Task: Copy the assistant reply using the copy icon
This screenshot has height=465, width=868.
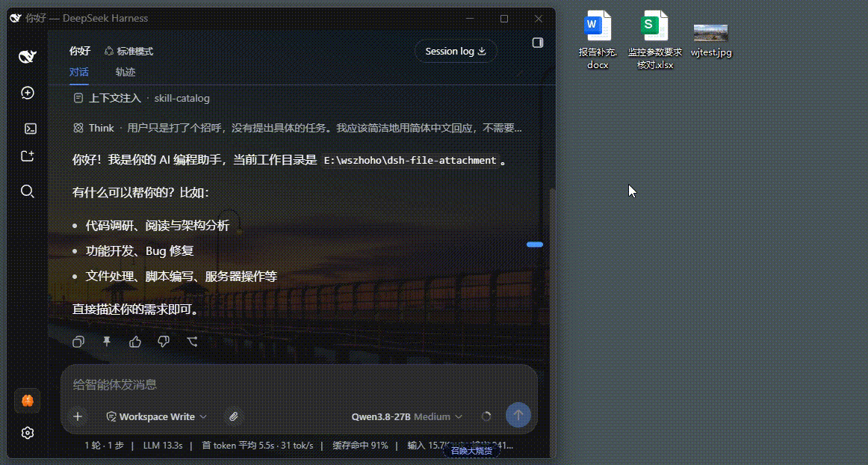Action: pos(78,342)
